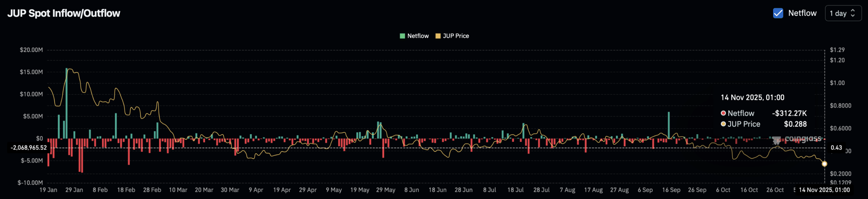
Task: Click the Netflow label beside the checkbox
Action: tap(802, 13)
